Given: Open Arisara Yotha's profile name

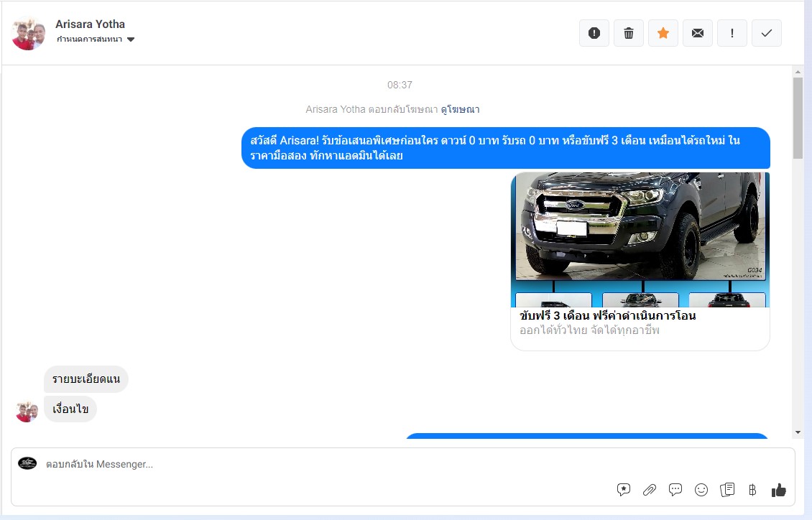Looking at the screenshot, I should [90, 24].
